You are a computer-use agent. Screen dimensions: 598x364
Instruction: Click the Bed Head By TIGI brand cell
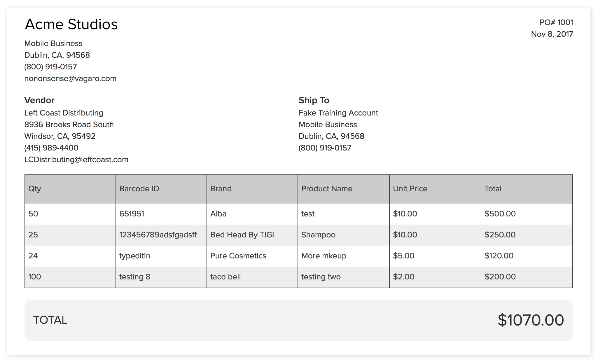pyautogui.click(x=242, y=235)
